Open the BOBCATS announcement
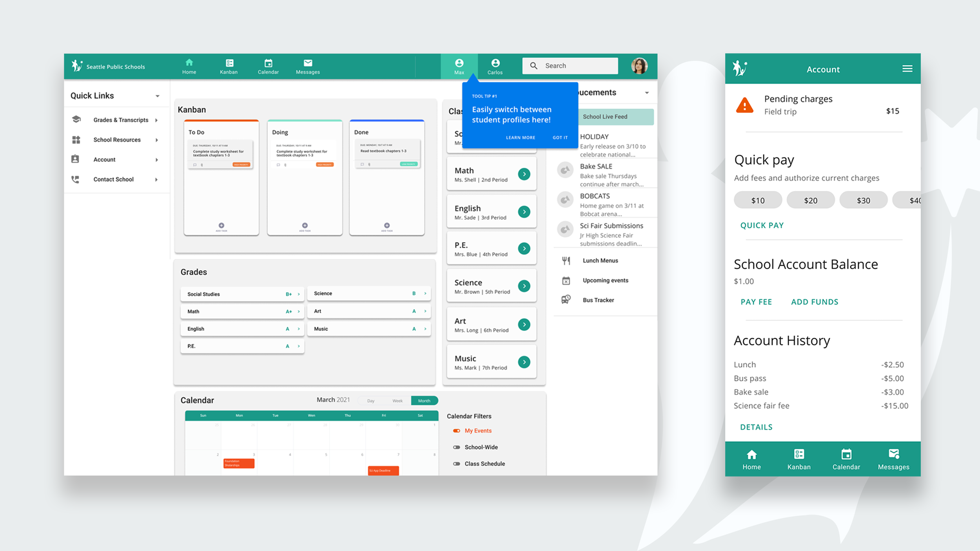This screenshot has height=551, width=980. (606, 205)
